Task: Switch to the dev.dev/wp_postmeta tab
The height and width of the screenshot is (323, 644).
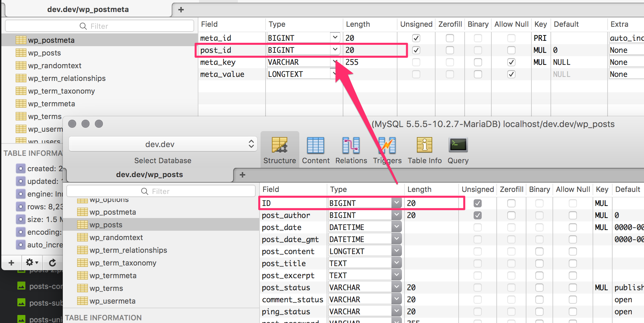Action: (x=88, y=10)
